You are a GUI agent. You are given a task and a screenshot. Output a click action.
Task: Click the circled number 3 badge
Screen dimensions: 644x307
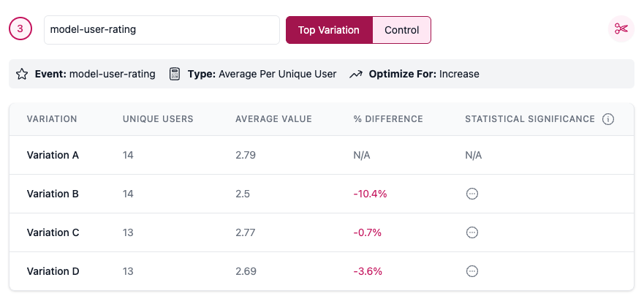click(x=20, y=29)
